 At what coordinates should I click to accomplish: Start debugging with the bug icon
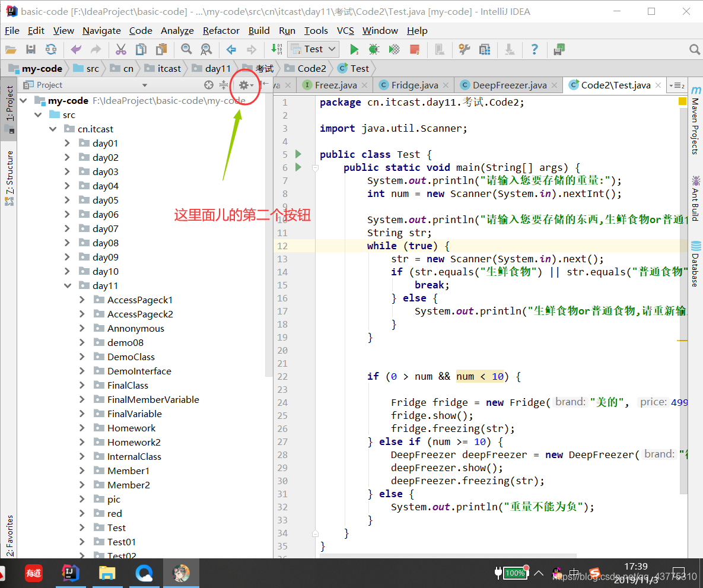(374, 49)
